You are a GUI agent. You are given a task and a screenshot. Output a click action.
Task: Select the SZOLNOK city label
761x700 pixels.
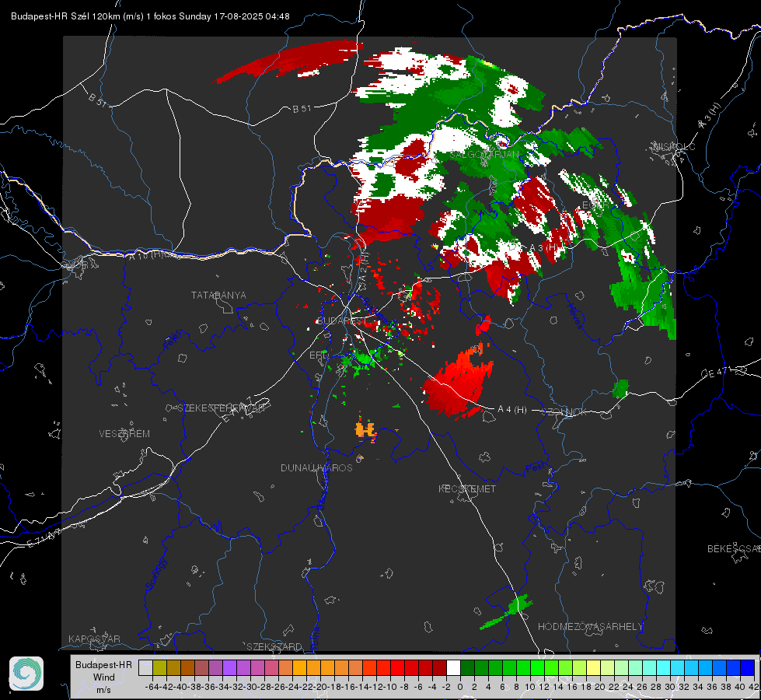pos(564,412)
